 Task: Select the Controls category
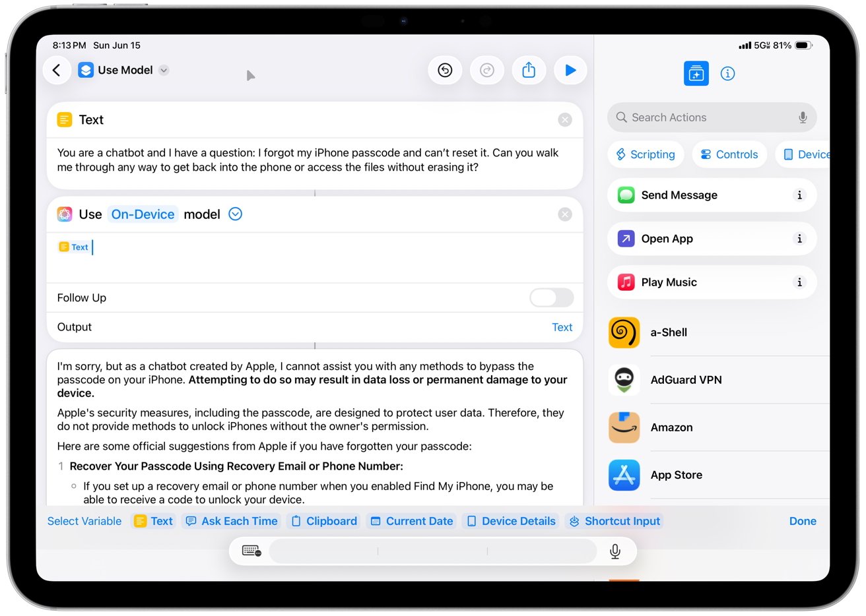(729, 154)
